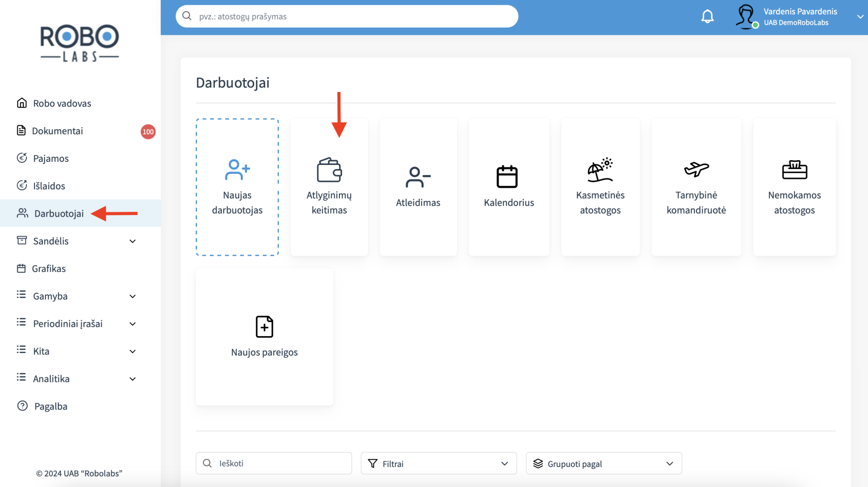Open the Atleidimas card
This screenshot has width=868, height=487.
(x=418, y=187)
